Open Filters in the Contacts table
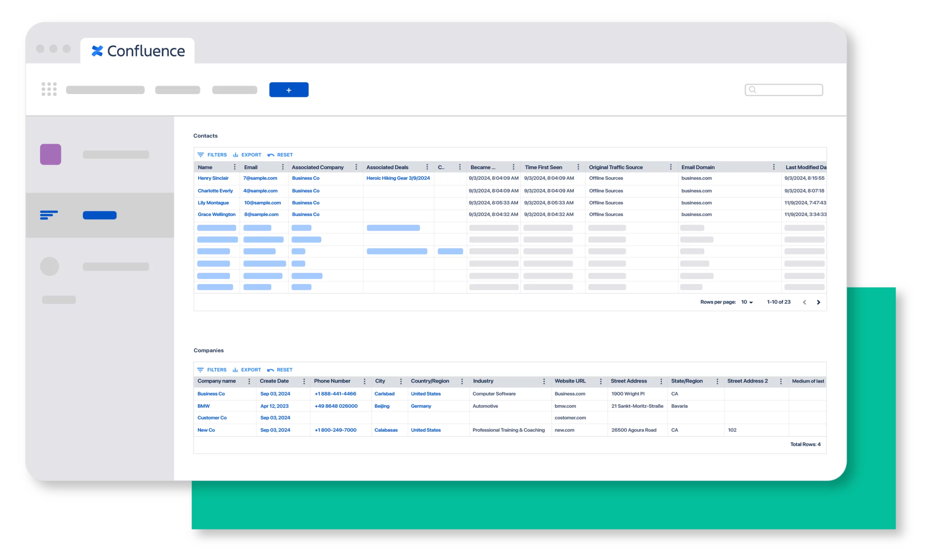947x560 pixels. [212, 155]
